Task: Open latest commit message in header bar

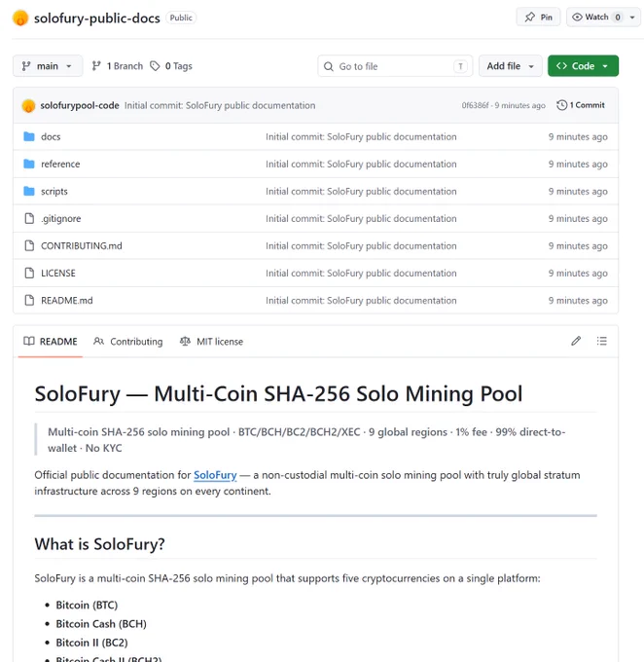Action: [220, 105]
